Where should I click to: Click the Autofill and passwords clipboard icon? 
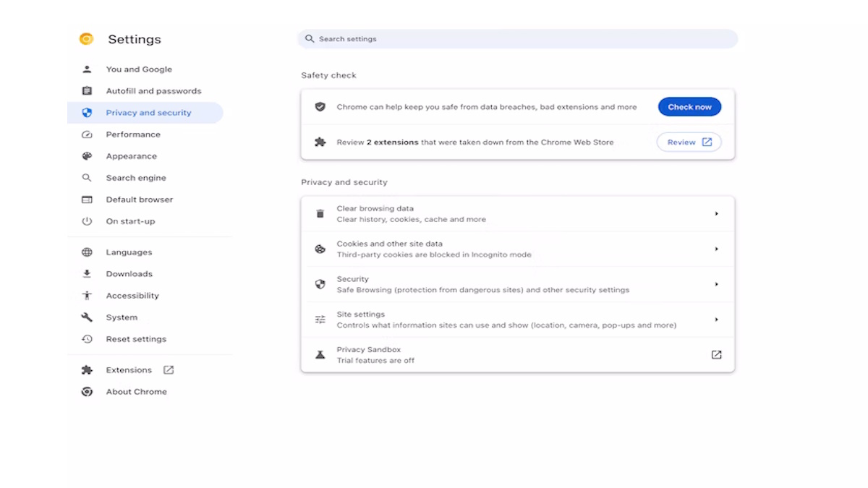(x=87, y=91)
